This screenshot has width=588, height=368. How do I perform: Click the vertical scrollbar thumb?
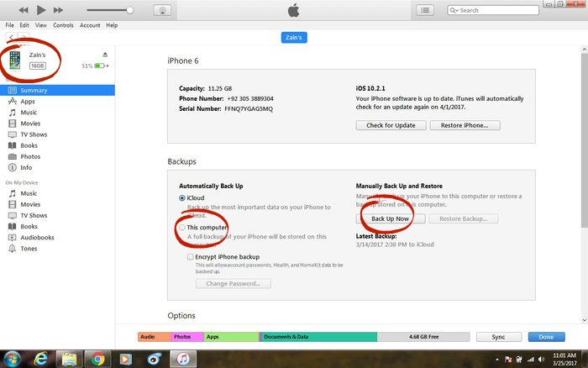pos(585,140)
